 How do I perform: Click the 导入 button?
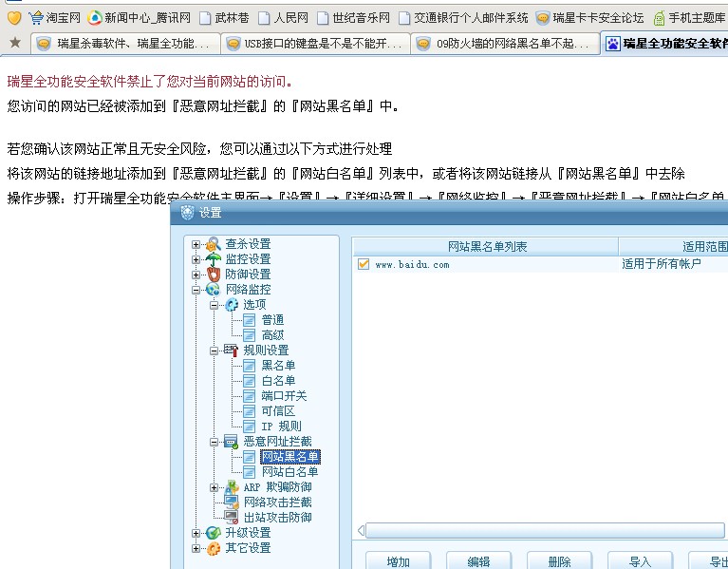point(641,560)
